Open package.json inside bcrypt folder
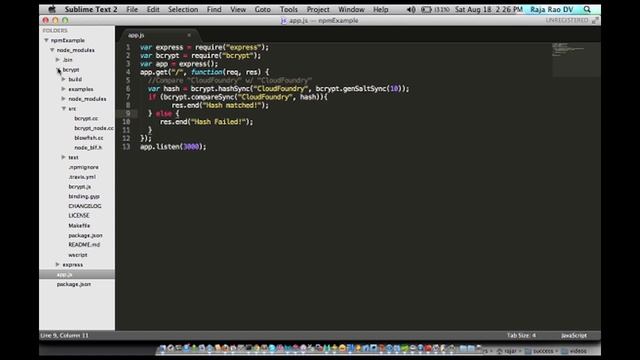This screenshot has width=640, height=360. [x=85, y=236]
